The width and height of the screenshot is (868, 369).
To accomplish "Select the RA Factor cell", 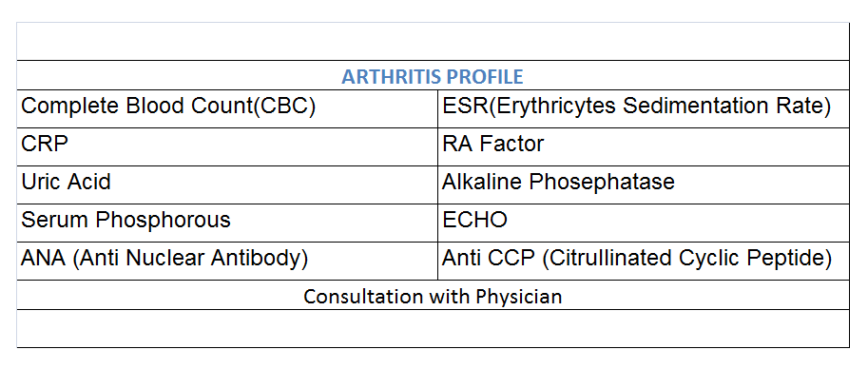I will 644,146.
